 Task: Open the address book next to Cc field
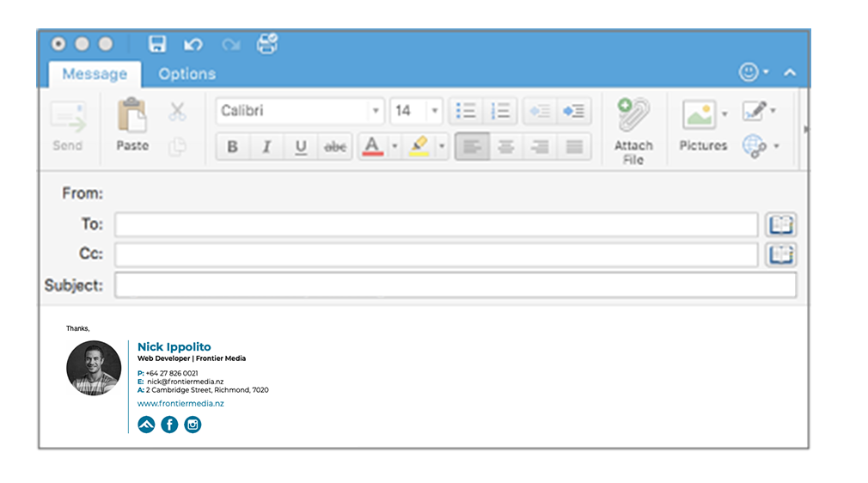781,254
